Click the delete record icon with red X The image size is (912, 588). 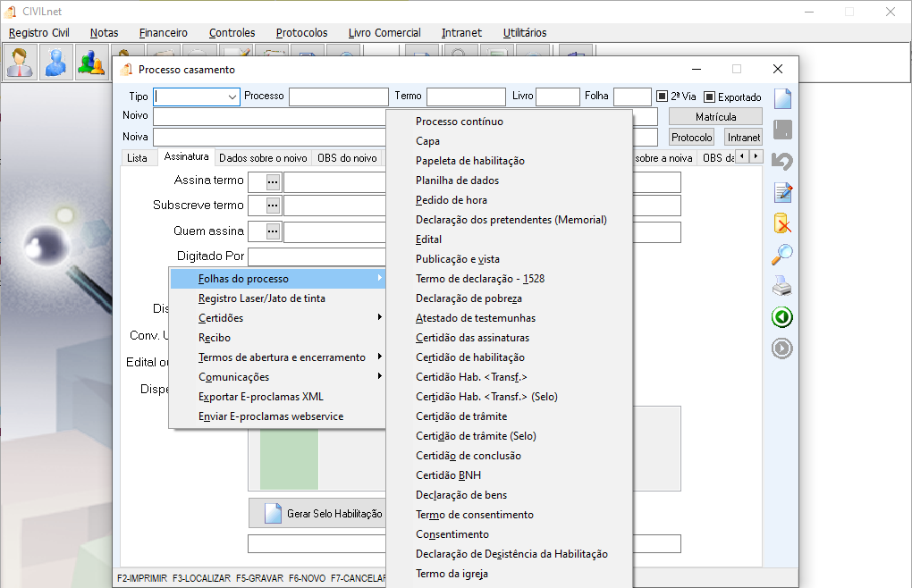click(783, 223)
